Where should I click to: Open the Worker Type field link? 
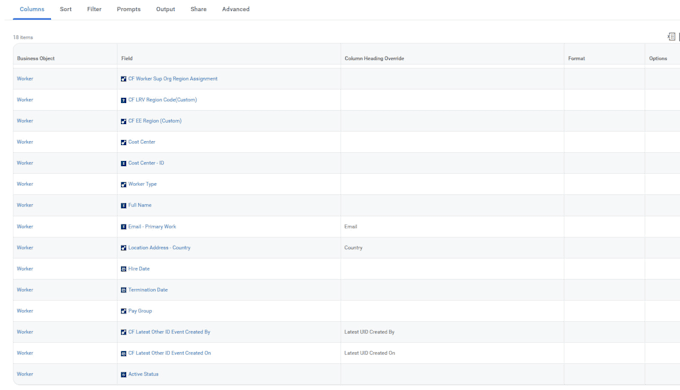click(x=142, y=184)
